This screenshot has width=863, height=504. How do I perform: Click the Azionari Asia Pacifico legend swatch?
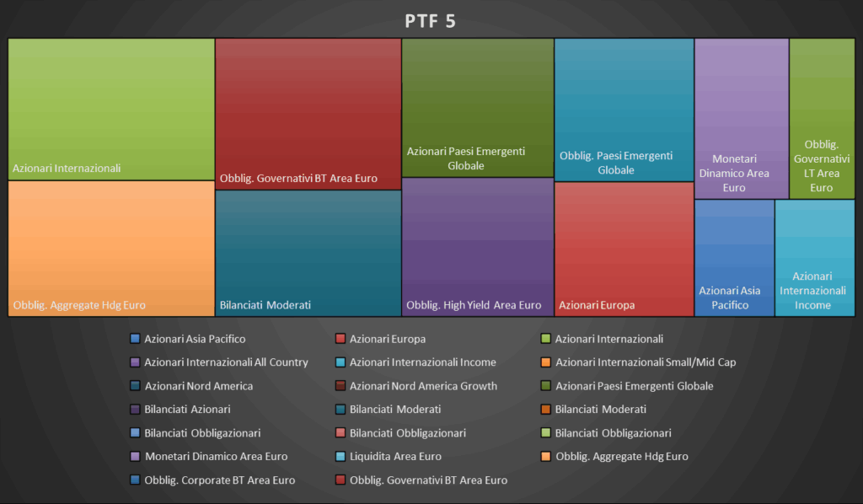[x=135, y=339]
